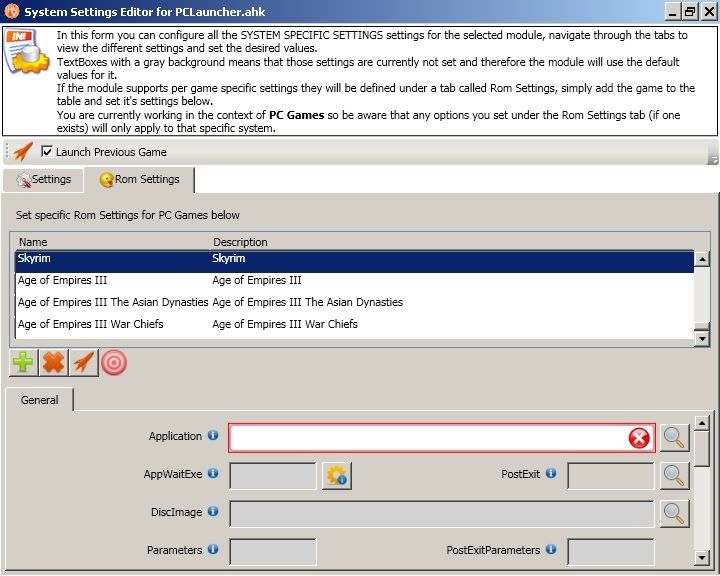Image resolution: width=720 pixels, height=576 pixels.
Task: Click the Parameters text field
Action: tap(273, 552)
